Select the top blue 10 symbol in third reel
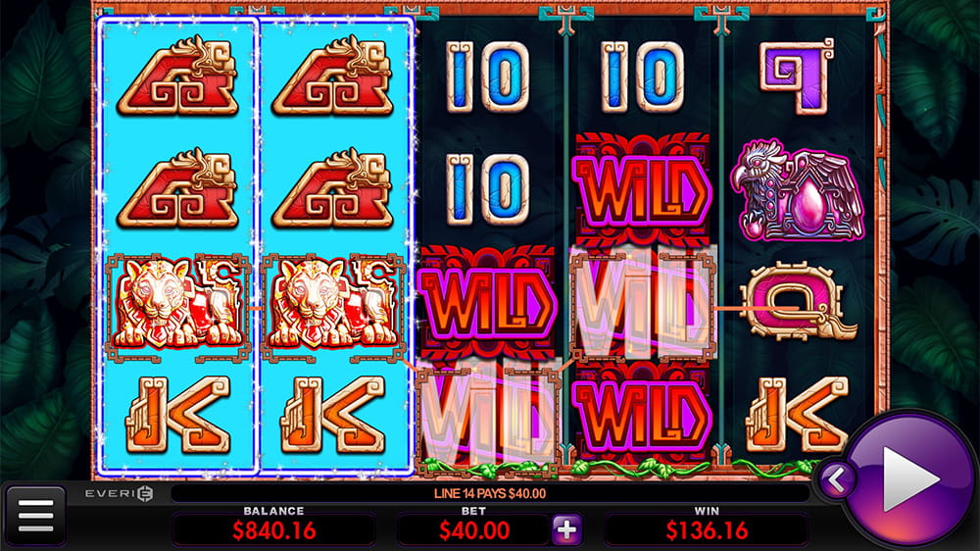The height and width of the screenshot is (551, 980). pos(487,76)
